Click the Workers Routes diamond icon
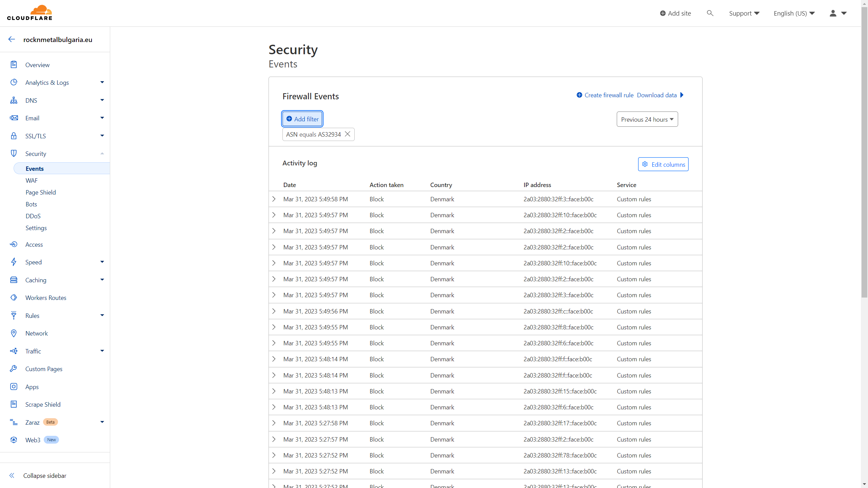Screen dimensions: 868x488 (x=14, y=298)
